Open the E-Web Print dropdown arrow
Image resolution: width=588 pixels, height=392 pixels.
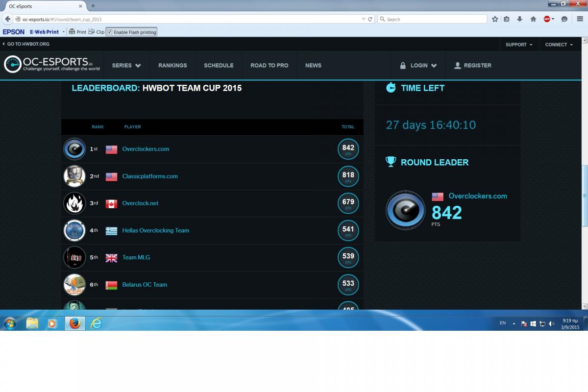tap(63, 32)
